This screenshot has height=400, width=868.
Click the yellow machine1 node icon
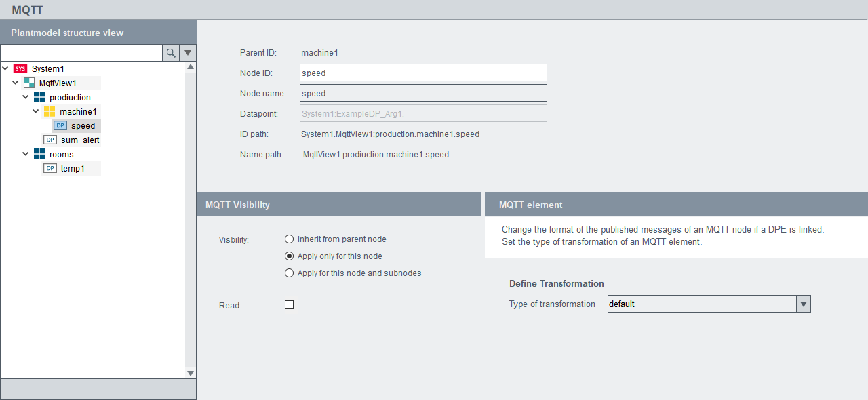click(x=50, y=111)
